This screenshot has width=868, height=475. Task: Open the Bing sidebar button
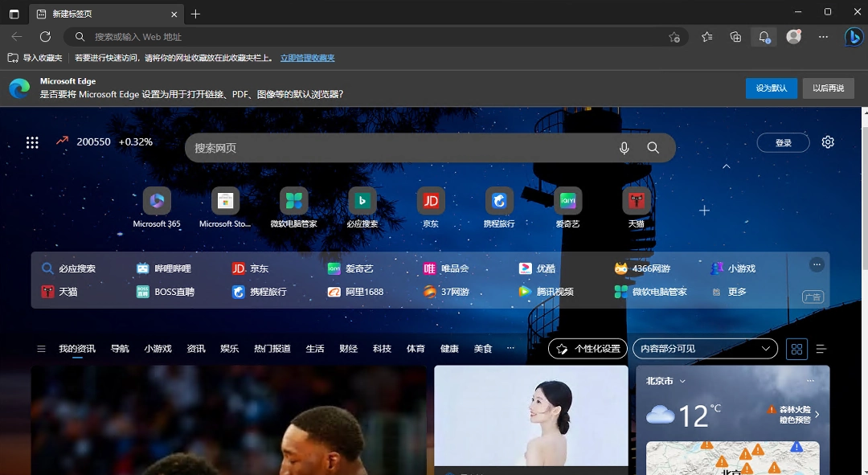[x=854, y=37]
